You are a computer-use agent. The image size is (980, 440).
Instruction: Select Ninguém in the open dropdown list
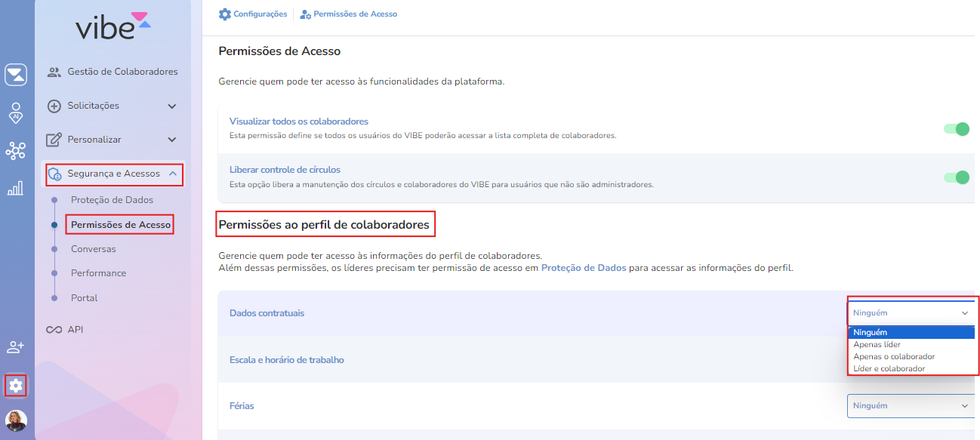(911, 332)
